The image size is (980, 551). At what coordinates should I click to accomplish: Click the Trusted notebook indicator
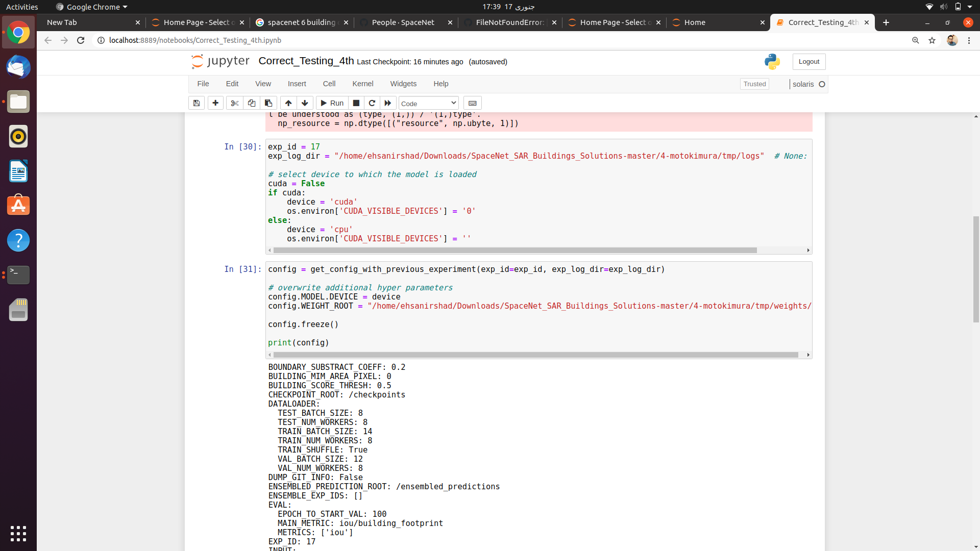point(755,84)
